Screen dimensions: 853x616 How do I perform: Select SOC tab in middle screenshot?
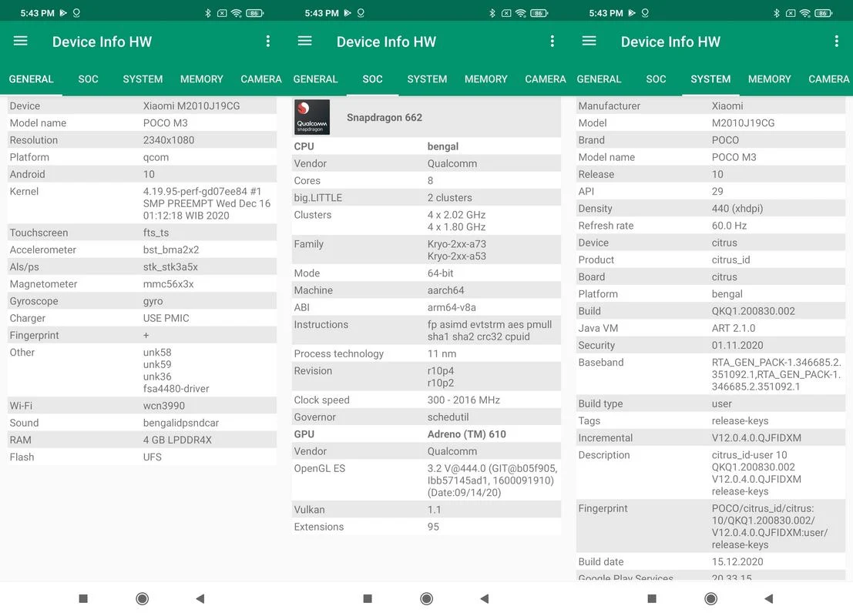373,79
